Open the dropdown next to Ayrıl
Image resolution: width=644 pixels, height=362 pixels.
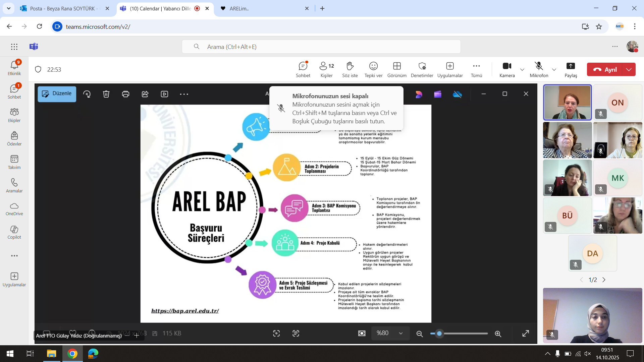629,69
